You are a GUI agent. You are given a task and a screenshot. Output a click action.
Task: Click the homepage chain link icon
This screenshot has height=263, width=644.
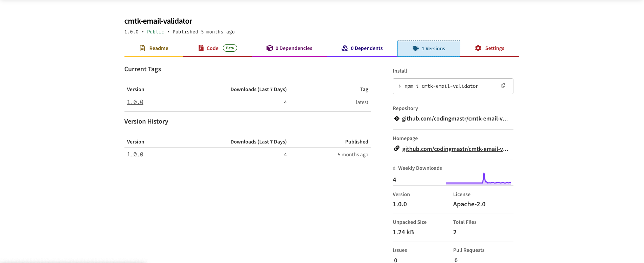(x=397, y=149)
